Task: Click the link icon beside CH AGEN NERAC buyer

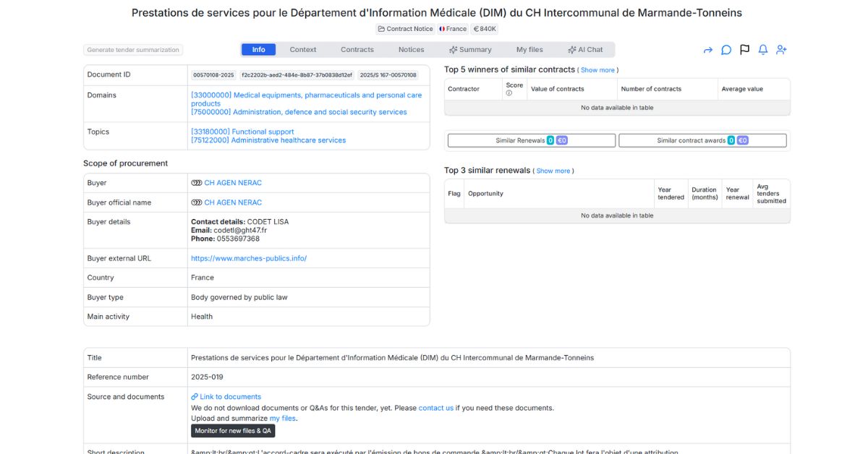Action: coord(196,183)
